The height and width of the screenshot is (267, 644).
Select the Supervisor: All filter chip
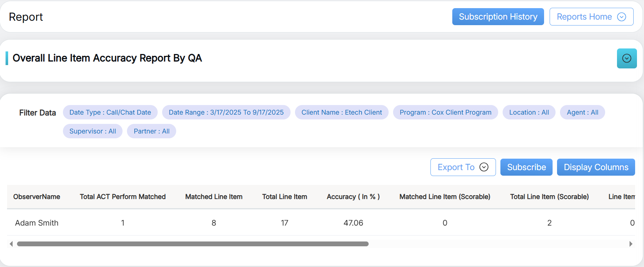(93, 131)
